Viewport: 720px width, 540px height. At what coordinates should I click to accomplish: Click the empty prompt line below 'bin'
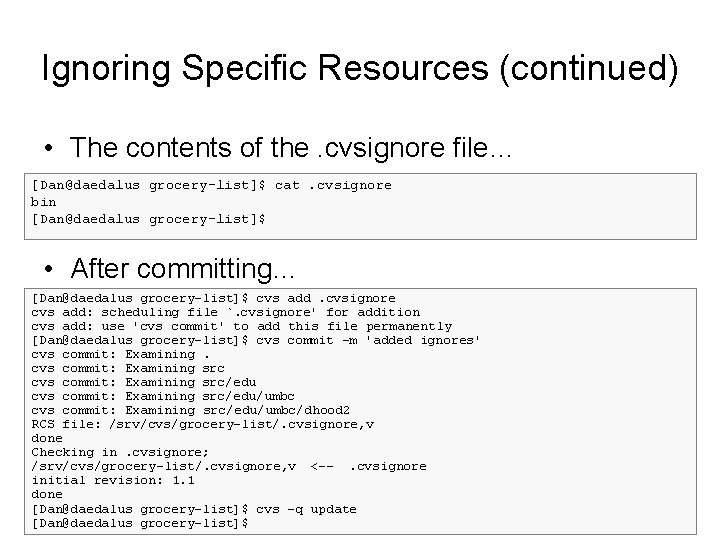click(x=148, y=218)
